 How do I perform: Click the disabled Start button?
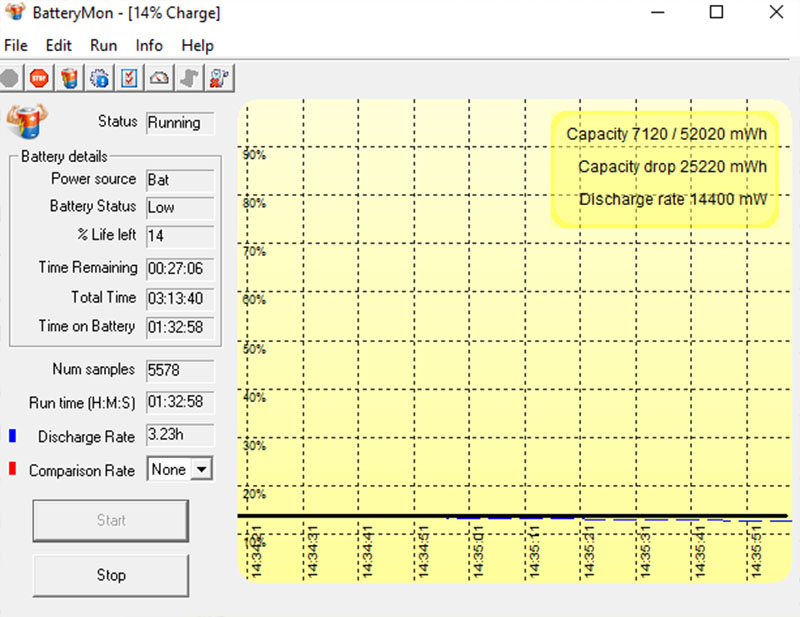(x=110, y=520)
